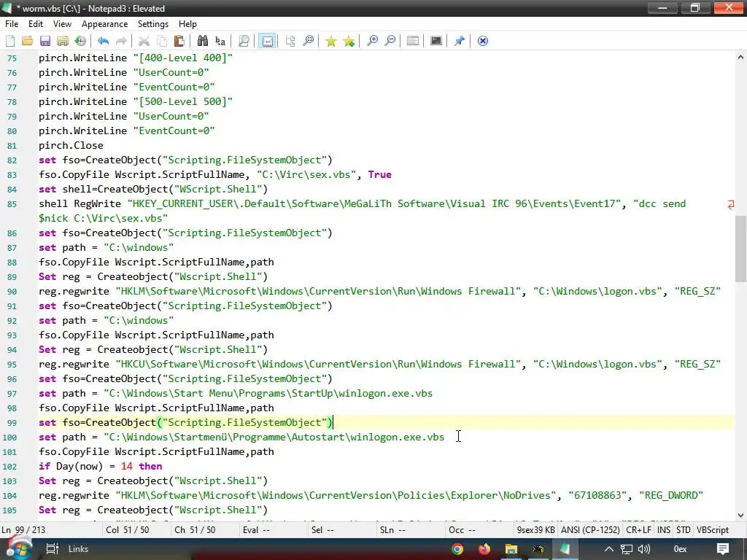Open the Appearance menu

coord(105,24)
